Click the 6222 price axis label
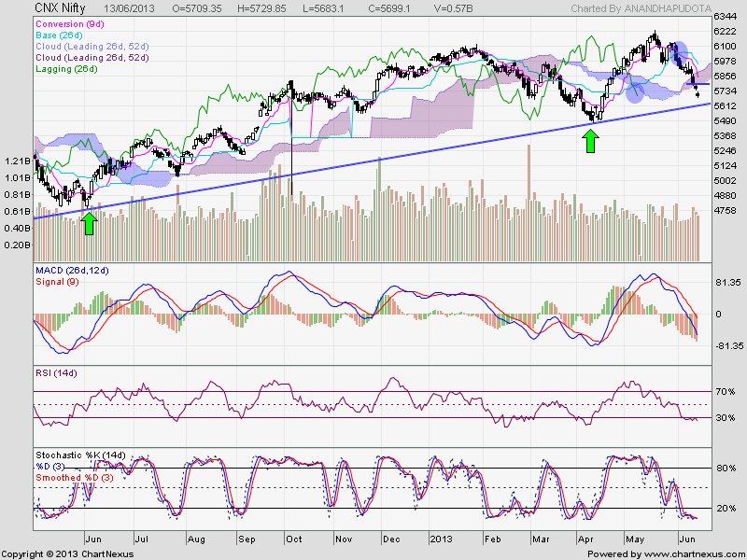Image resolution: width=747 pixels, height=560 pixels. [x=725, y=32]
